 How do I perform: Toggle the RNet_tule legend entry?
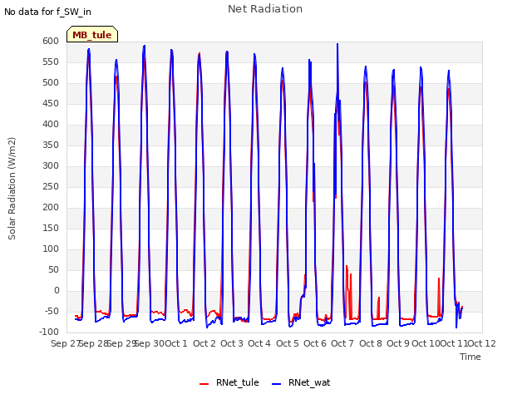click(229, 382)
